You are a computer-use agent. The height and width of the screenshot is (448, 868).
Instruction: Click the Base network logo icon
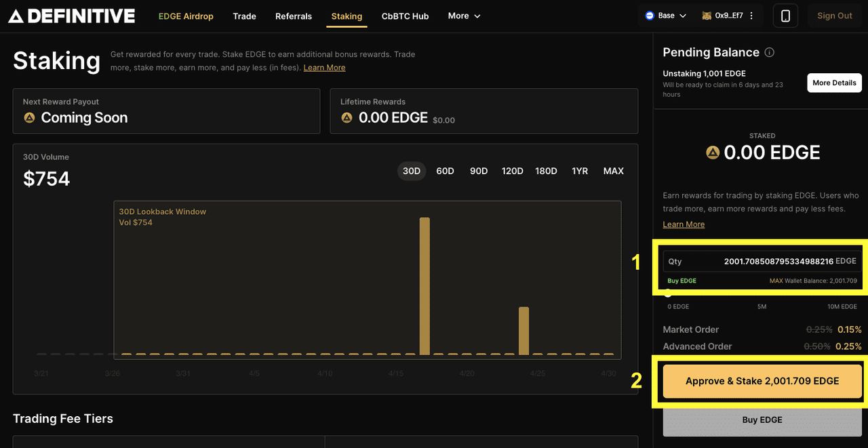pyautogui.click(x=650, y=16)
